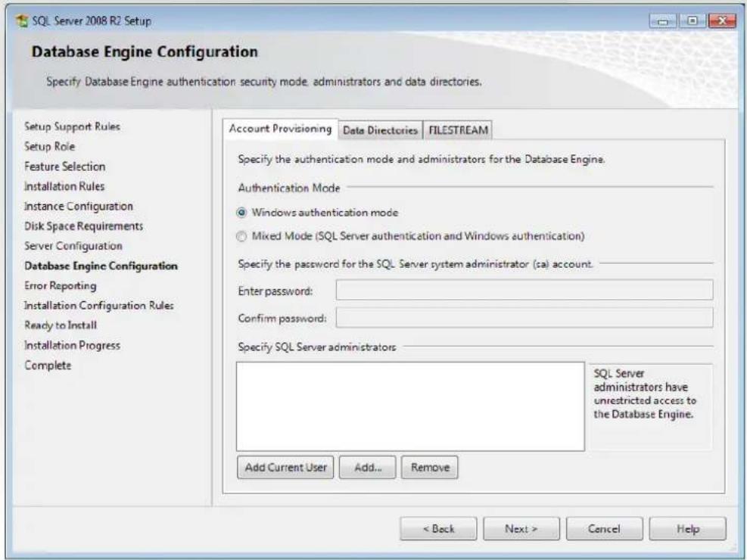Open Help for this page
Viewport: 747px width, 560px height.
687,528
